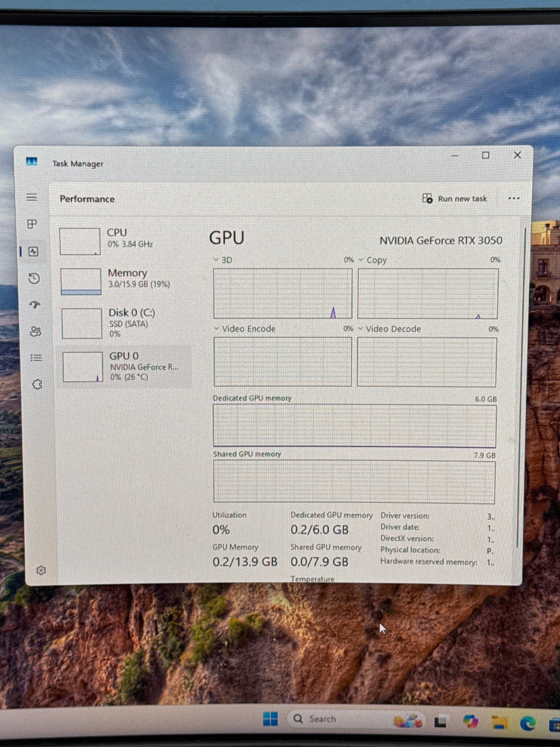Open the App history page icon
560x747 pixels.
34,278
